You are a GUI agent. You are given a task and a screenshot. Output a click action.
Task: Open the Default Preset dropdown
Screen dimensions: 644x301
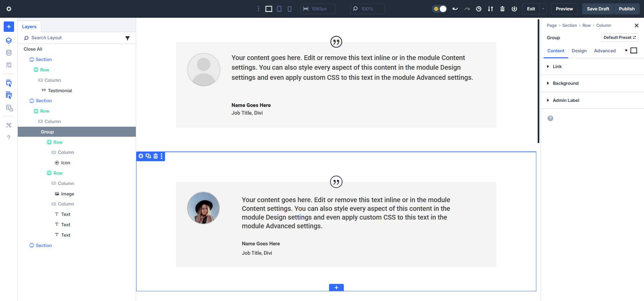tap(619, 38)
